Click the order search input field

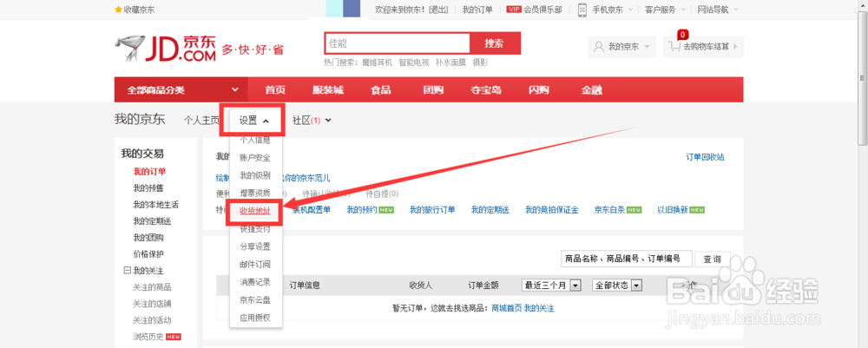click(x=627, y=259)
